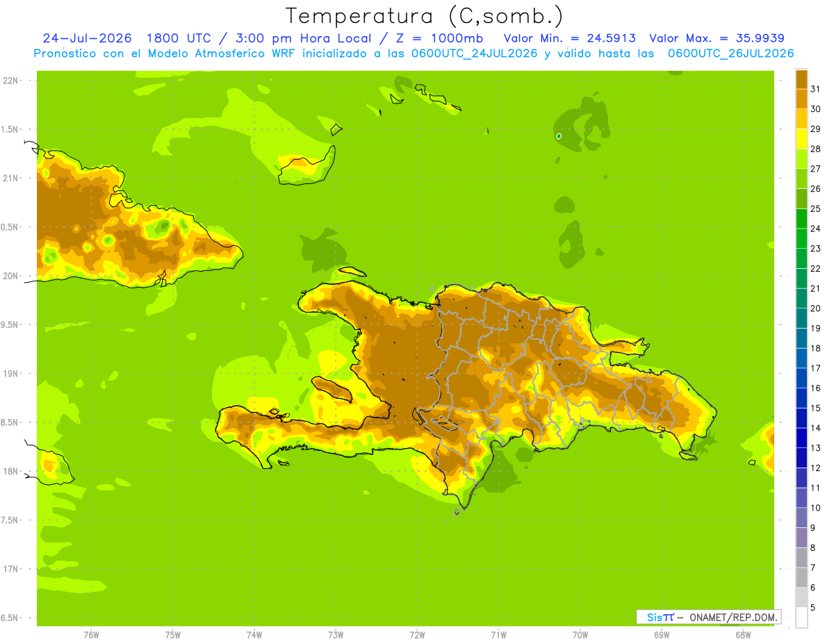Click the '5' label on the color scale
The height and width of the screenshot is (644, 834).
click(x=813, y=607)
